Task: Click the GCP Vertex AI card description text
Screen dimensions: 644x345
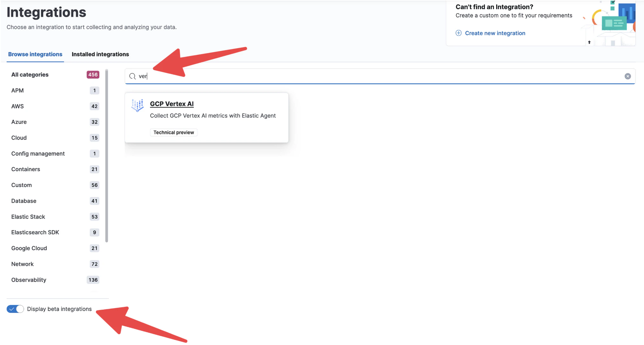Action: coord(213,116)
